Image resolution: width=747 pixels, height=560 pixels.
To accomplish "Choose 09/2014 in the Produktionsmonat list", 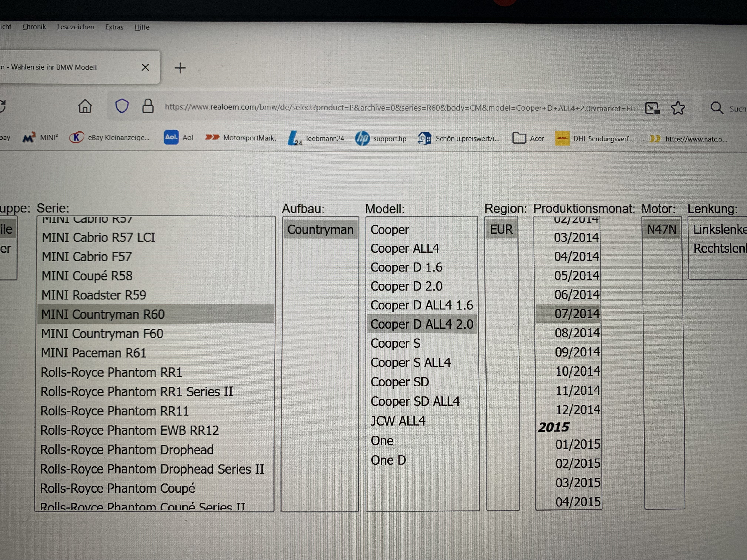I will click(577, 352).
